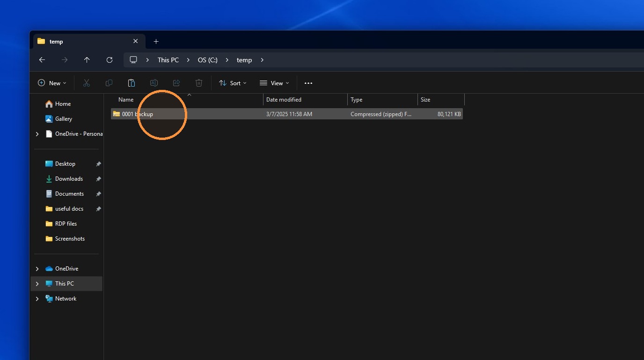Close the temp tab
Viewport: 644px width, 360px height.
pos(136,41)
